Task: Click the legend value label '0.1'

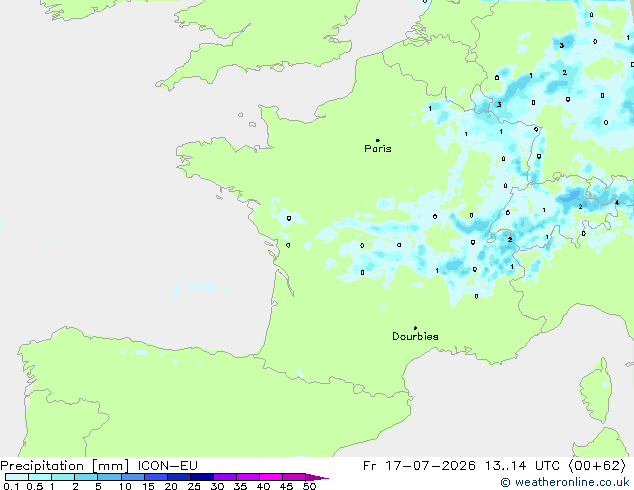Action: (x=12, y=486)
